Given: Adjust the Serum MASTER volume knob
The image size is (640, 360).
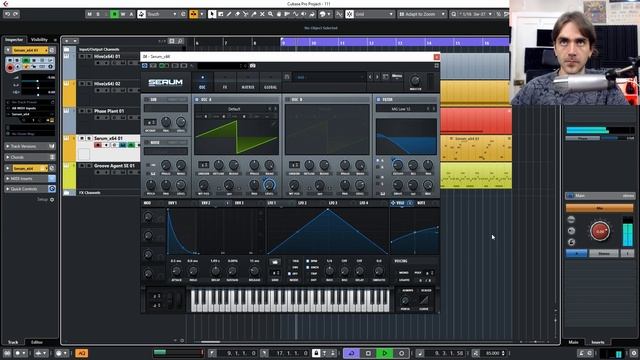Looking at the screenshot, I should tap(415, 80).
